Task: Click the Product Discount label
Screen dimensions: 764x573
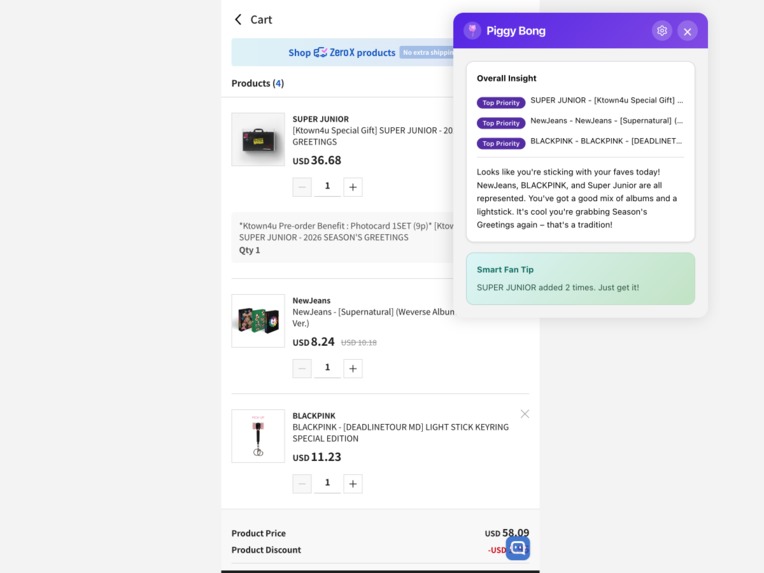Action: tap(266, 550)
